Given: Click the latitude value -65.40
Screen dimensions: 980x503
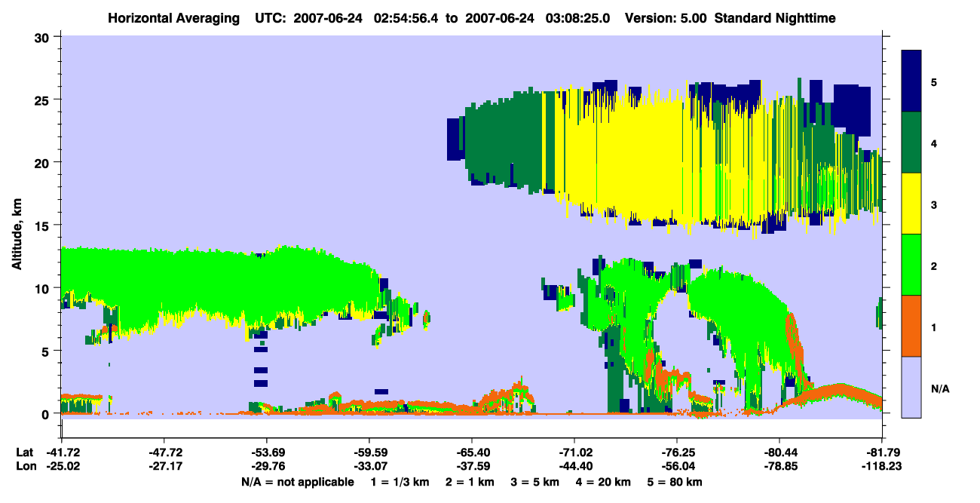Looking at the screenshot, I should (x=471, y=452).
